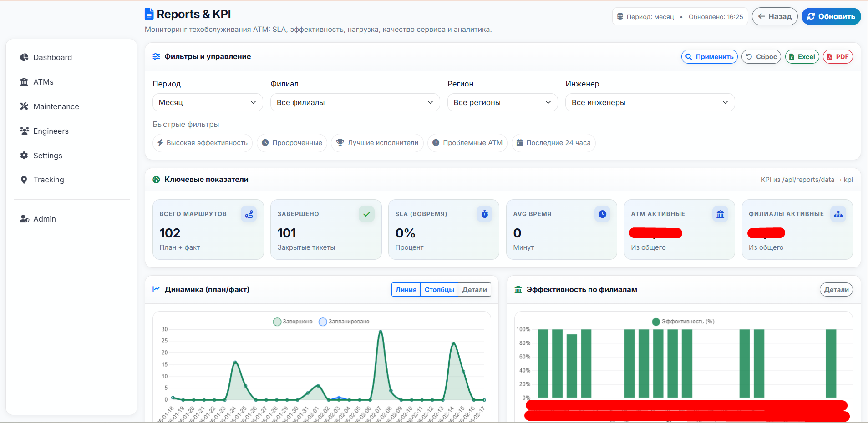Viewport: 868px width, 423px height.
Task: Open the Инженер dropdown Все инженеры
Action: tap(650, 102)
